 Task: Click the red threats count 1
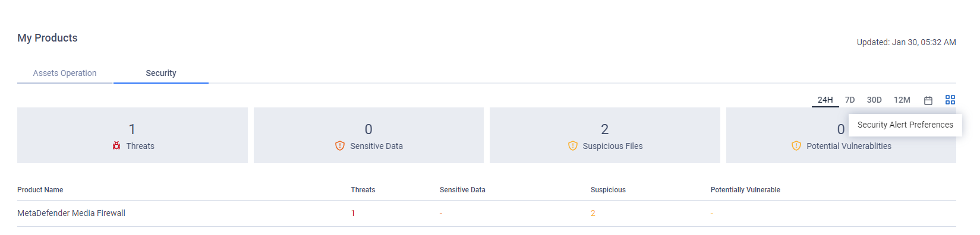353,213
